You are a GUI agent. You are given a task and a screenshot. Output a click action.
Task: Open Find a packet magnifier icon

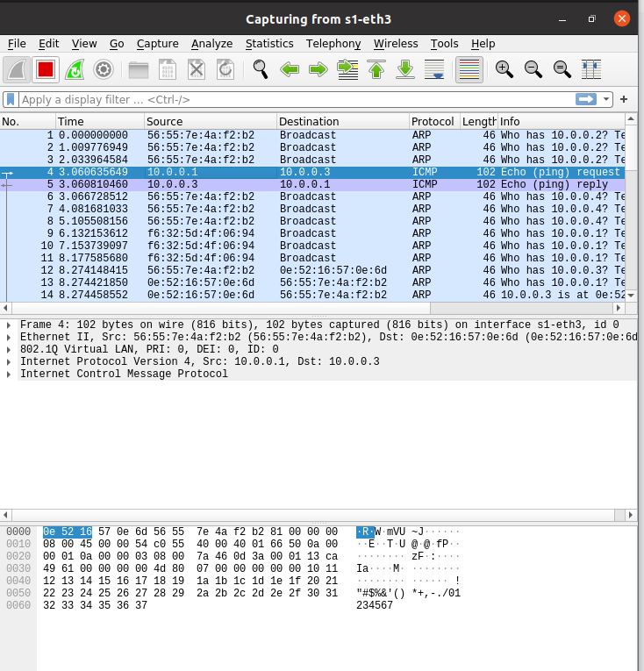[x=261, y=69]
